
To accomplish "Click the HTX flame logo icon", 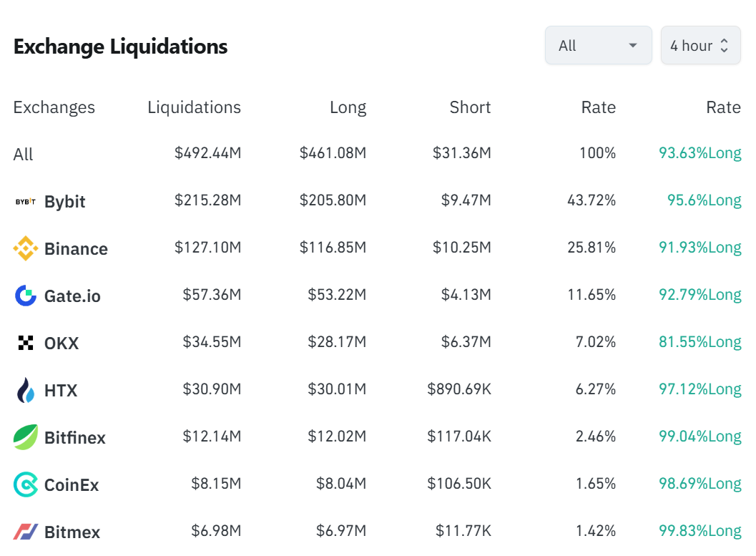I will click(x=26, y=390).
